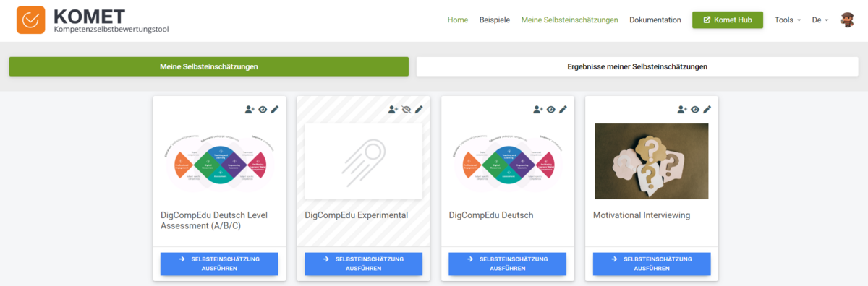Click add-user icon on DigCompEdu Deutsch card
This screenshot has height=286, width=868.
pos(538,110)
